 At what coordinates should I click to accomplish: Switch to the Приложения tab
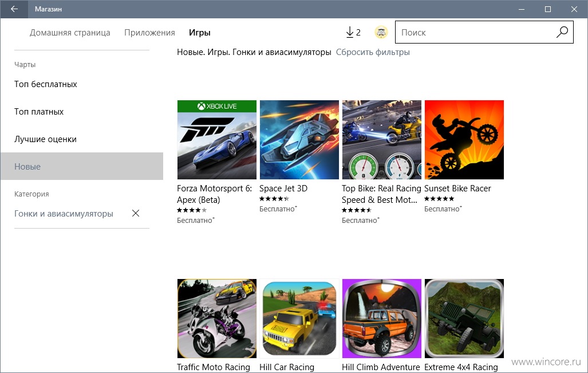click(x=149, y=33)
